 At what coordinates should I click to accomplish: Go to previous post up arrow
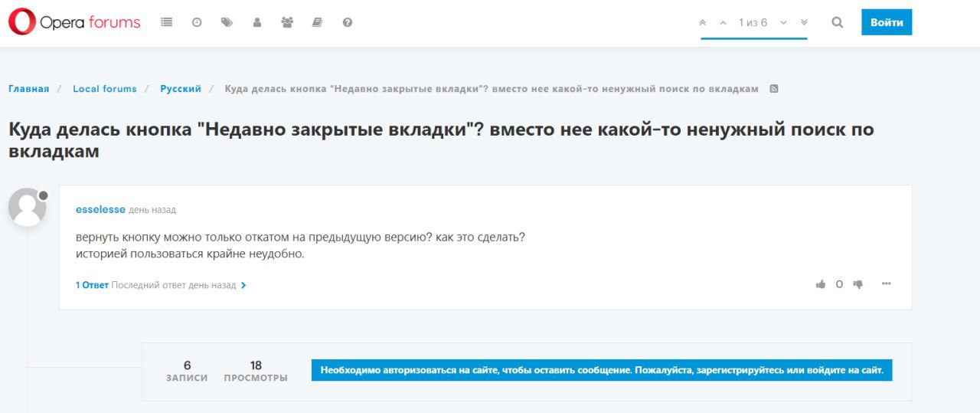point(723,23)
